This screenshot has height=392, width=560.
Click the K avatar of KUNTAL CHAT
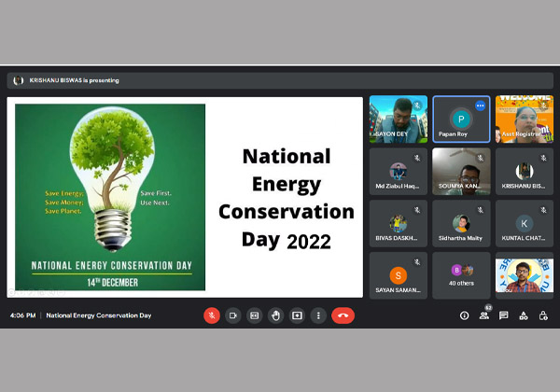525,223
